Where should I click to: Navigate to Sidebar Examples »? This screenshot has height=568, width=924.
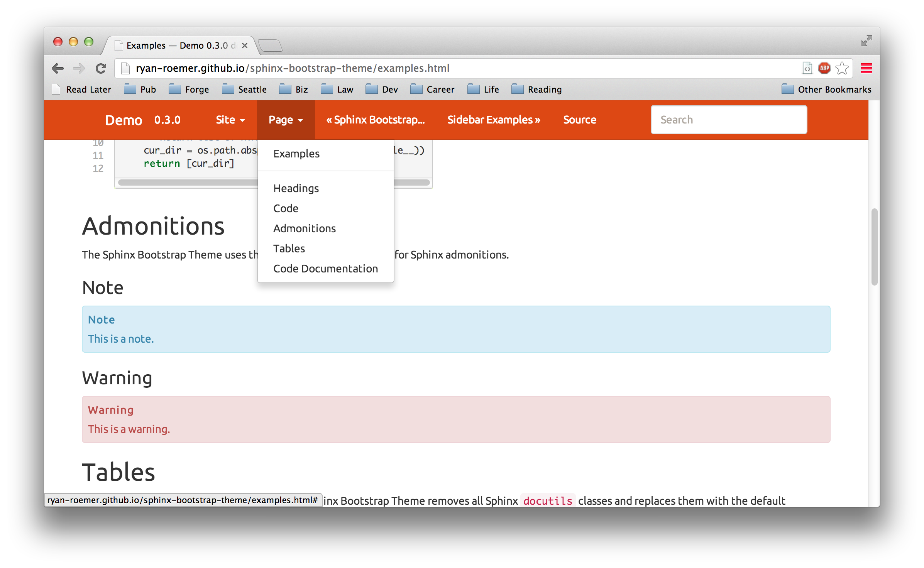pos(494,120)
